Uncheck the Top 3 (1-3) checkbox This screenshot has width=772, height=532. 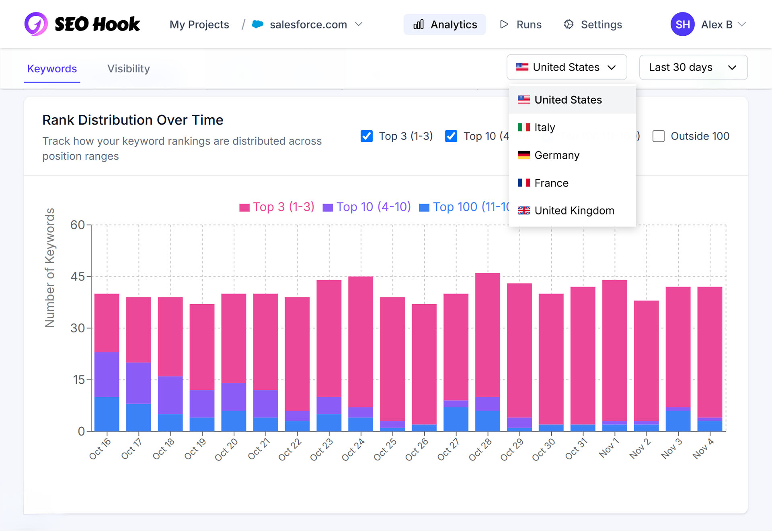point(367,136)
